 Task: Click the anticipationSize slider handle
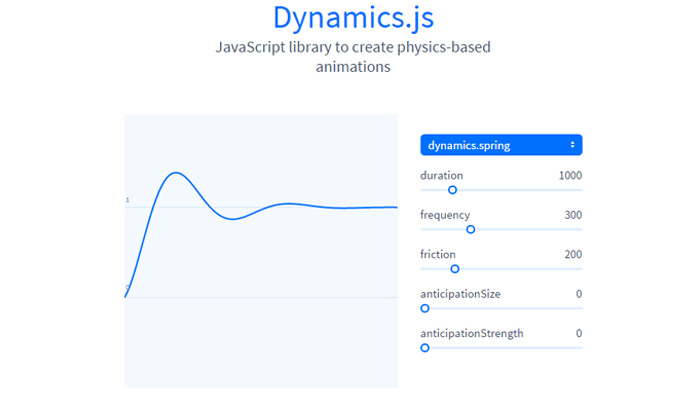coord(425,308)
